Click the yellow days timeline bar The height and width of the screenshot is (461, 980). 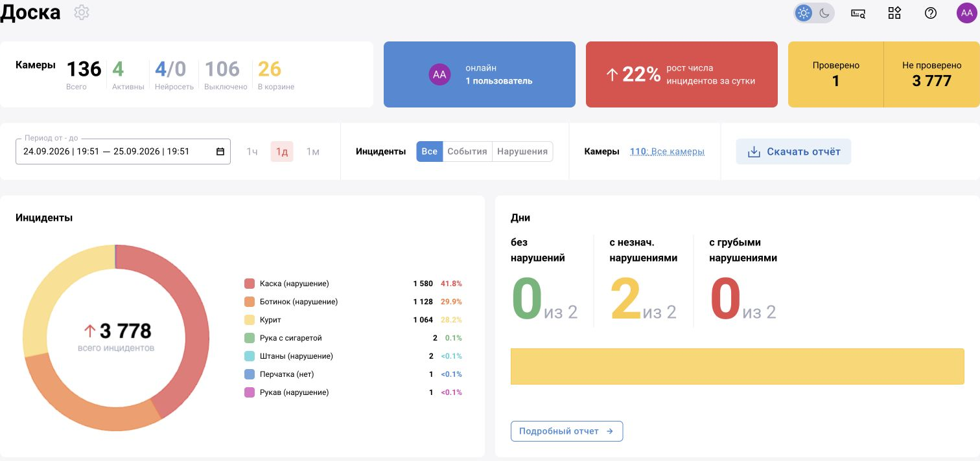click(x=737, y=366)
